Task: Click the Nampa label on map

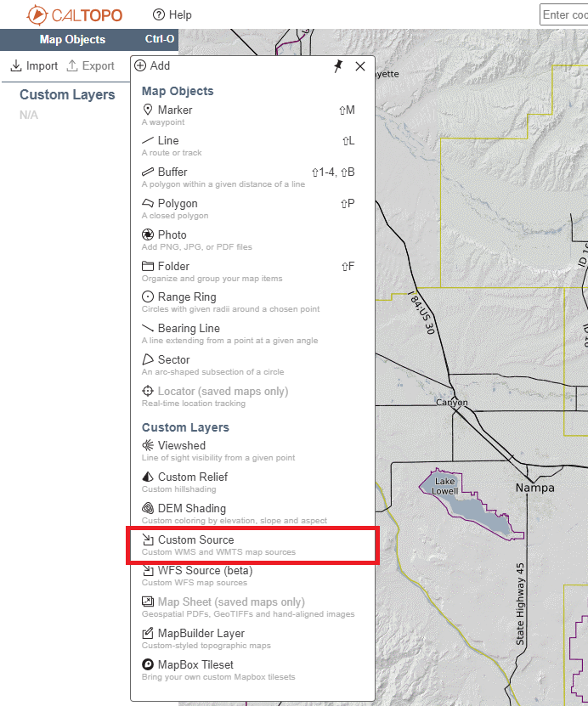Action: (534, 488)
